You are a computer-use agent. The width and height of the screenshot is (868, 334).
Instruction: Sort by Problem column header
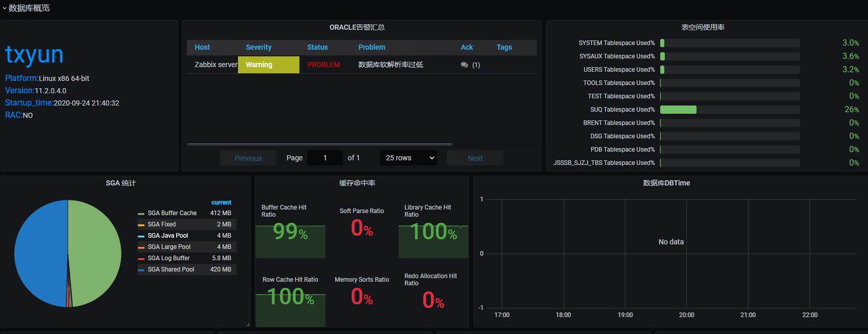(x=372, y=47)
